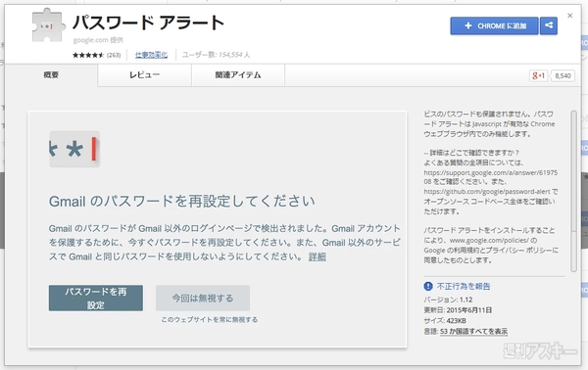
Task: Click the password asterisk icon in screenshot
Action: tap(74, 149)
